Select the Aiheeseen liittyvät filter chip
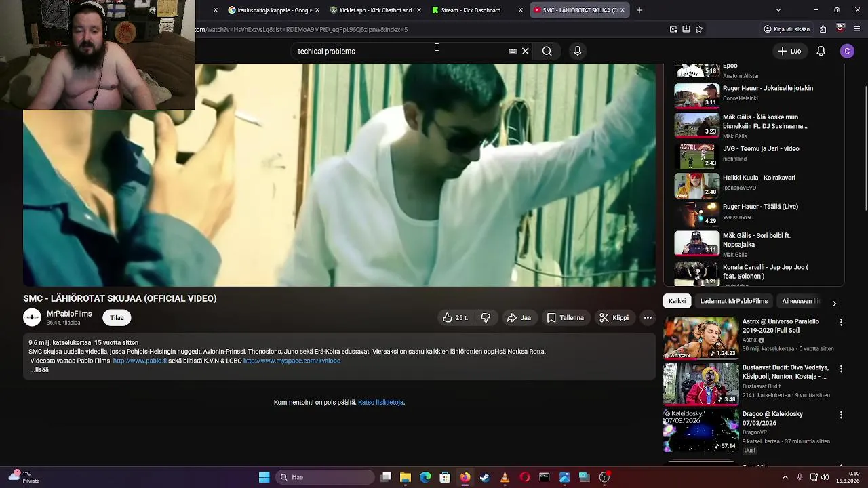This screenshot has height=488, width=868. click(801, 301)
